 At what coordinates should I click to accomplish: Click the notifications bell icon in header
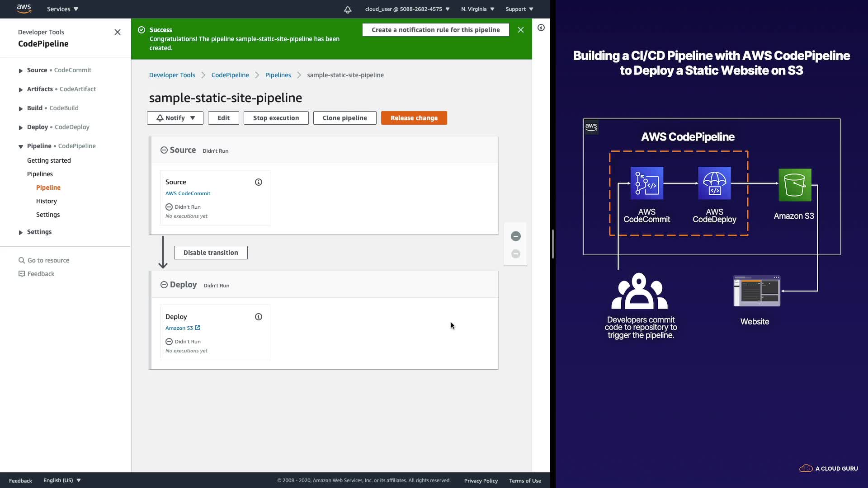point(348,9)
